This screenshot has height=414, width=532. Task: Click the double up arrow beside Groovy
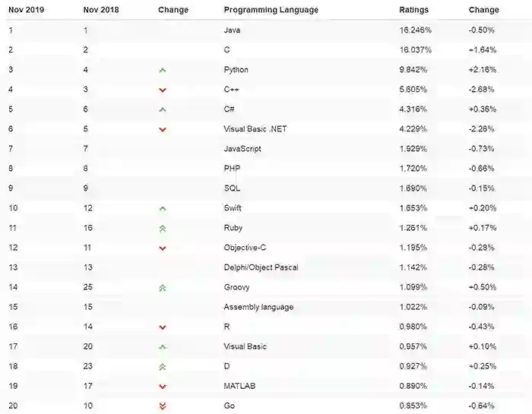tap(163, 288)
